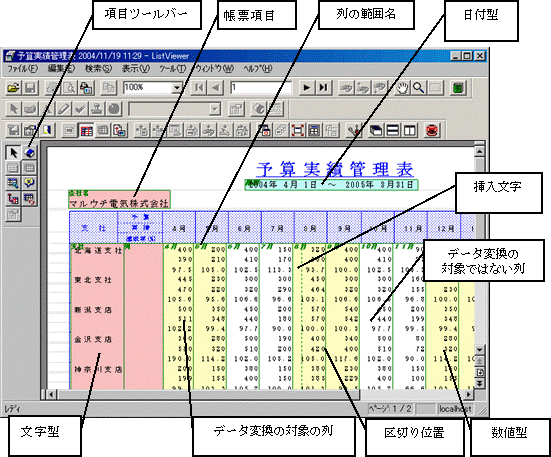Screen dimensions: 551x457
Task: Click vertical scrollbar up arrow
Action: pos(479,151)
